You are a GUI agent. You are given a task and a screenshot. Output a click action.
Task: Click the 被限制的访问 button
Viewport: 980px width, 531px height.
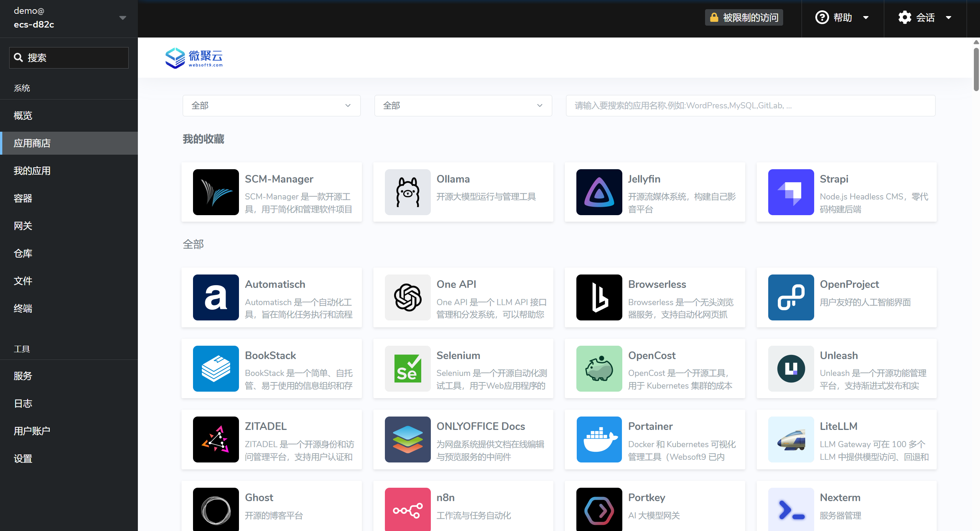tap(744, 18)
